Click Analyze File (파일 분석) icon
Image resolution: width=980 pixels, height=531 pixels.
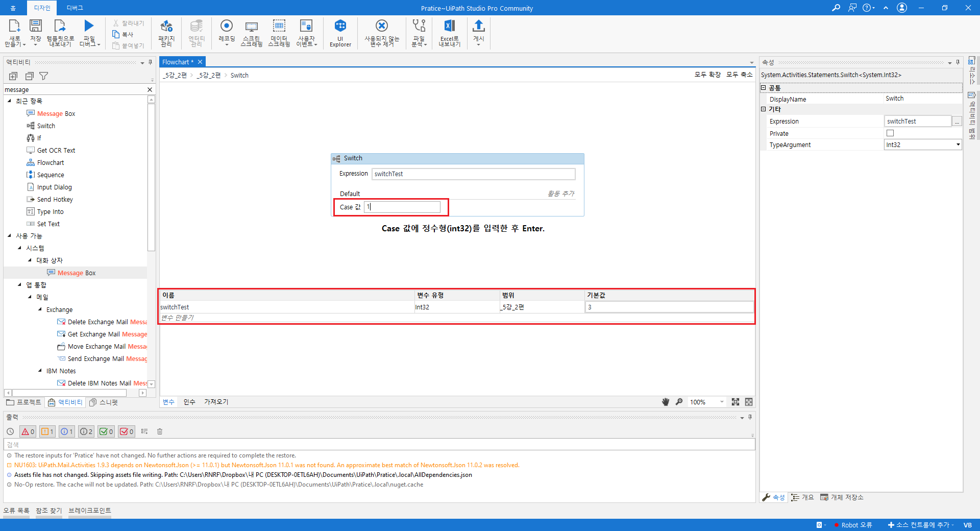click(419, 26)
